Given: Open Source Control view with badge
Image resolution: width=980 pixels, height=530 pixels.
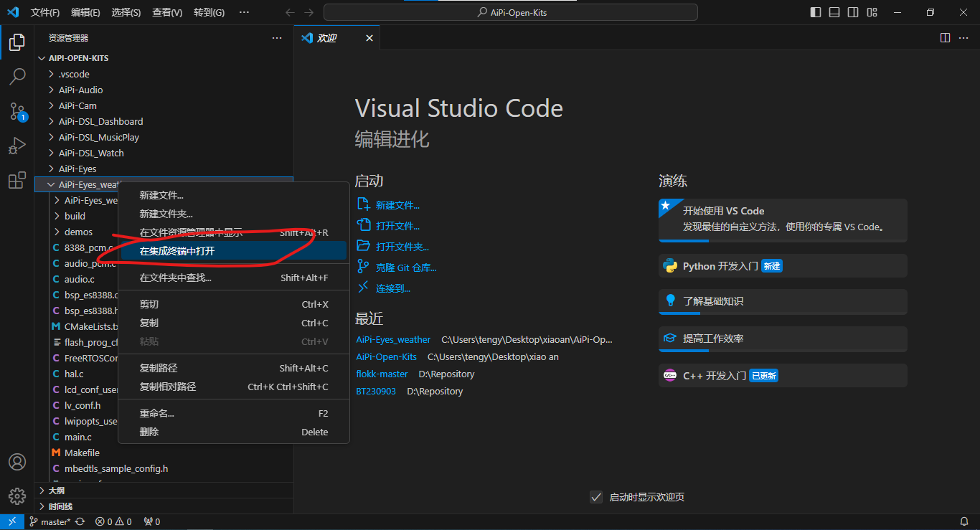Looking at the screenshot, I should pyautogui.click(x=17, y=111).
